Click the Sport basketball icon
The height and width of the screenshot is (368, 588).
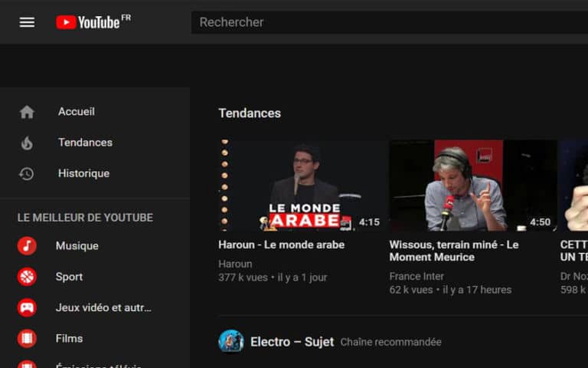27,277
